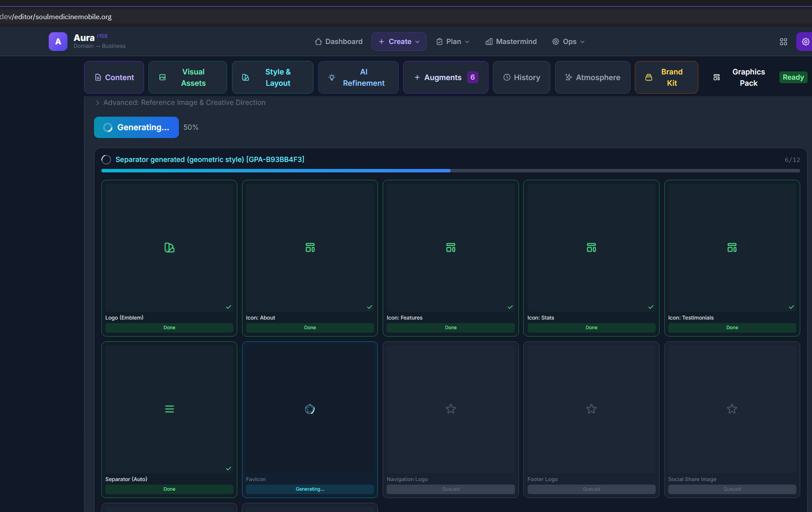This screenshot has width=812, height=512.
Task: Expand the Ops dropdown menu
Action: (568, 42)
